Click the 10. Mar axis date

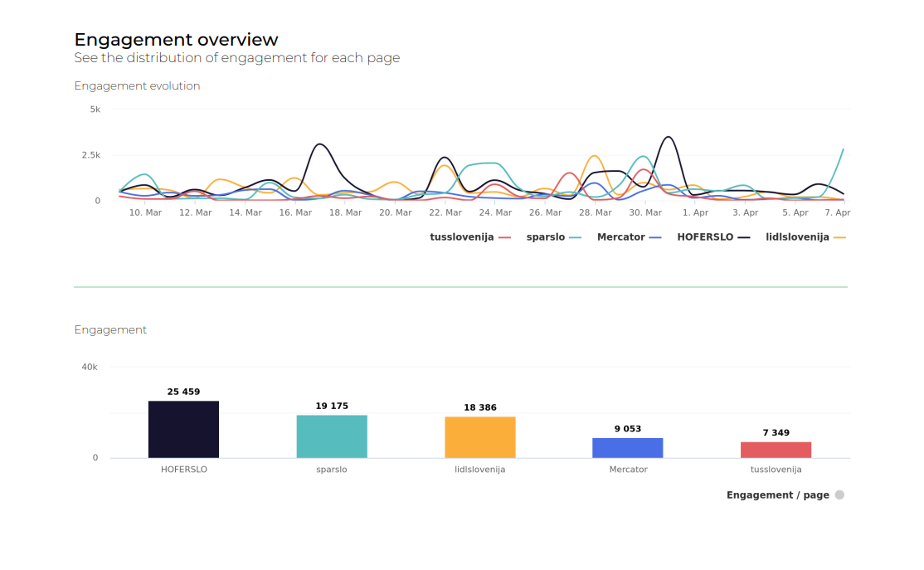[x=146, y=213]
